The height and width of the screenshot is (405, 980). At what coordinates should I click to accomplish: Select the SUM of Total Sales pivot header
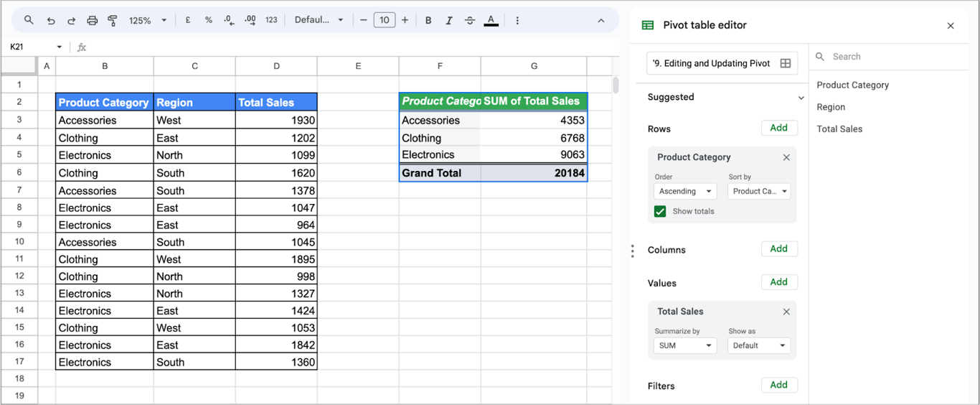tap(534, 101)
